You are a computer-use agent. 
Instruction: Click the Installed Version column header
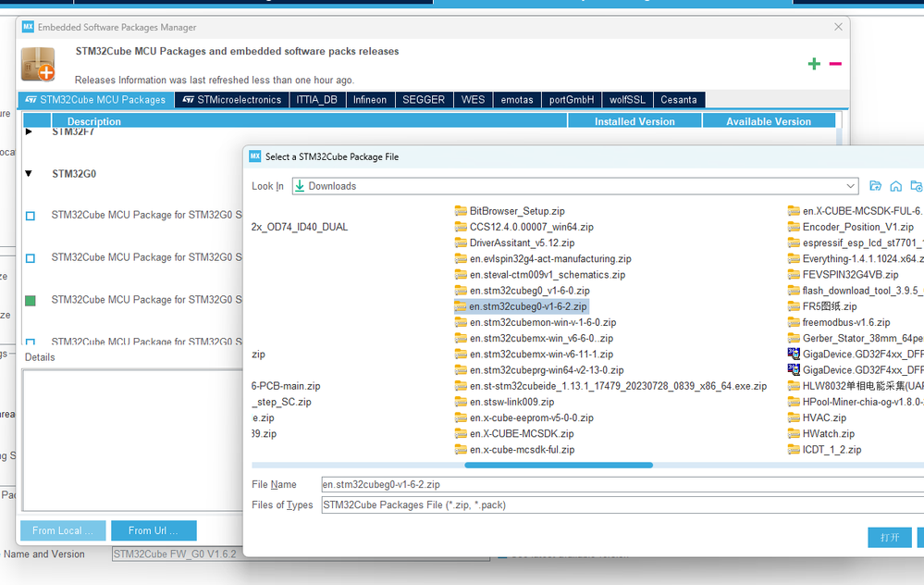pos(634,121)
